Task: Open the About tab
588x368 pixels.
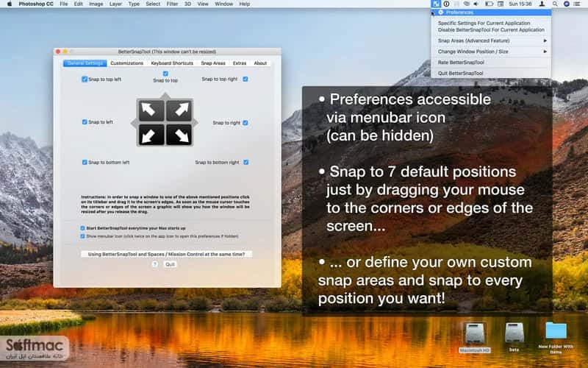Action: 260,63
